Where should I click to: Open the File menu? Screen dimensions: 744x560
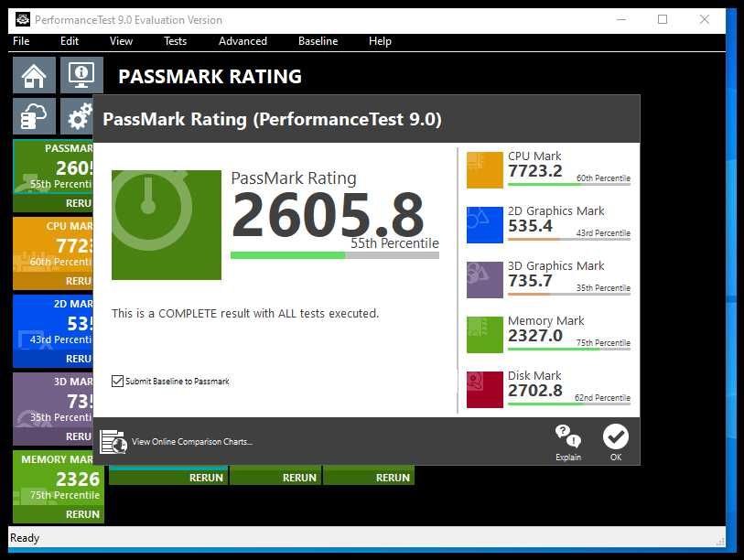coord(21,41)
